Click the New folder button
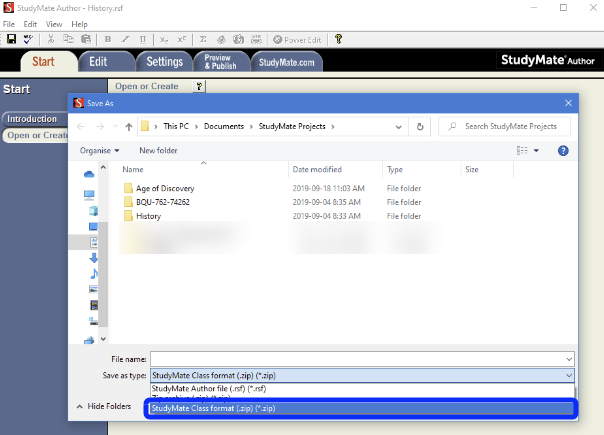 (158, 151)
